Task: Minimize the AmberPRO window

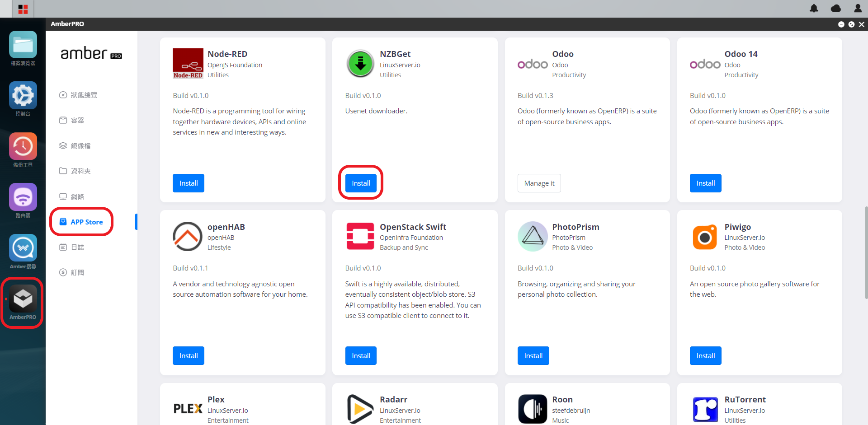Action: tap(841, 24)
